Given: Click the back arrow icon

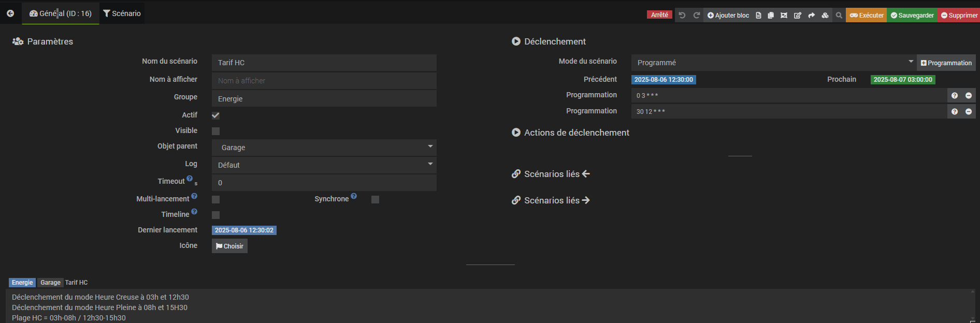Looking at the screenshot, I should [x=10, y=13].
